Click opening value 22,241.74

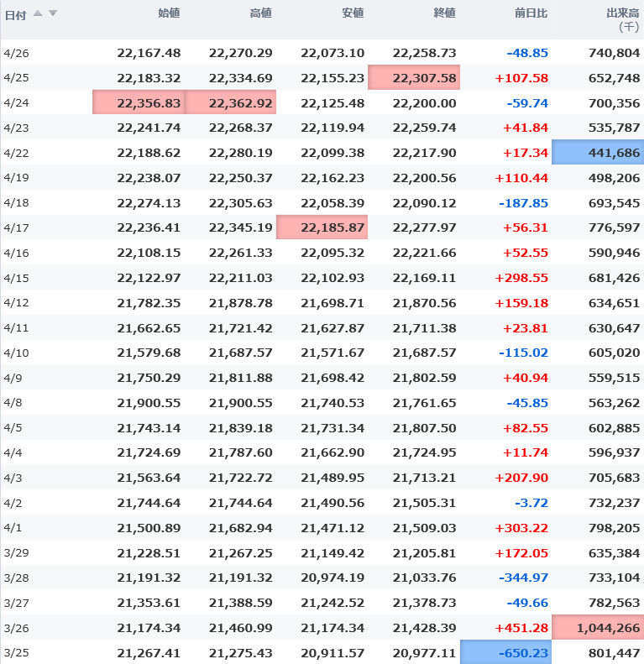coord(149,128)
